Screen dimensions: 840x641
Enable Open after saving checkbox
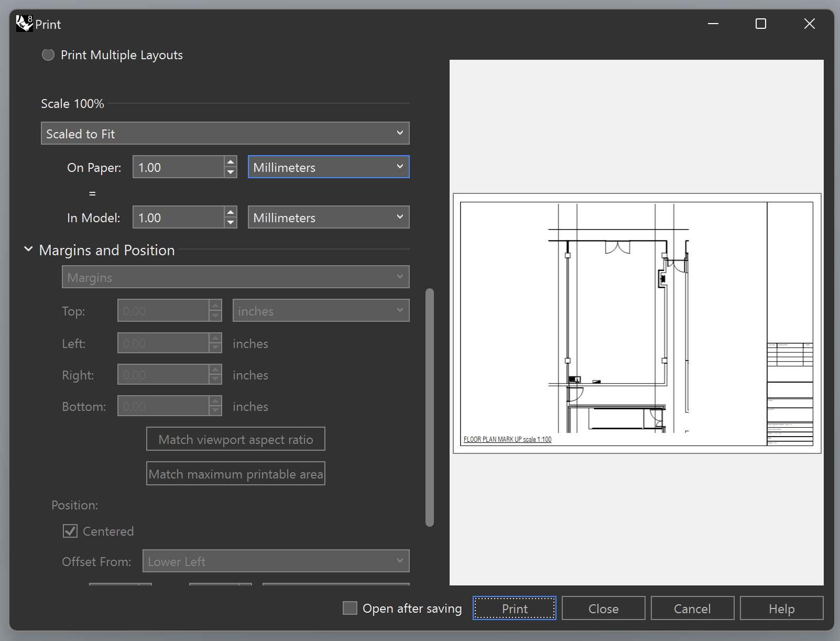click(x=350, y=608)
